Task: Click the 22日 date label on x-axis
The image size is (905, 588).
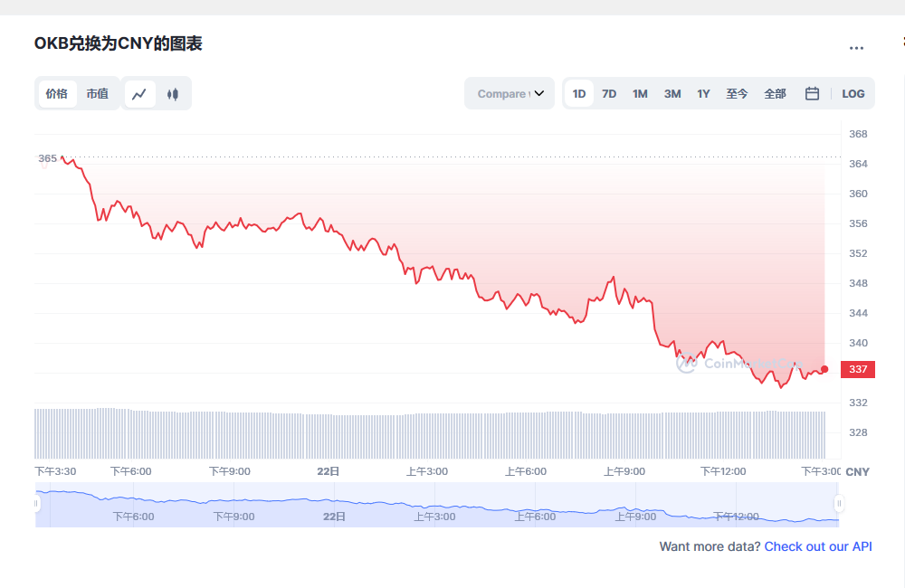Action: coord(328,471)
